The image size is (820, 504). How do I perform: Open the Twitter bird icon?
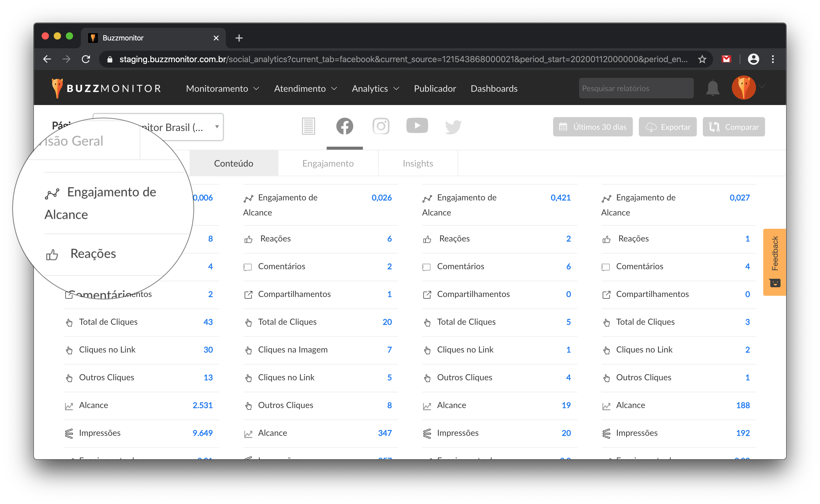[x=453, y=127]
